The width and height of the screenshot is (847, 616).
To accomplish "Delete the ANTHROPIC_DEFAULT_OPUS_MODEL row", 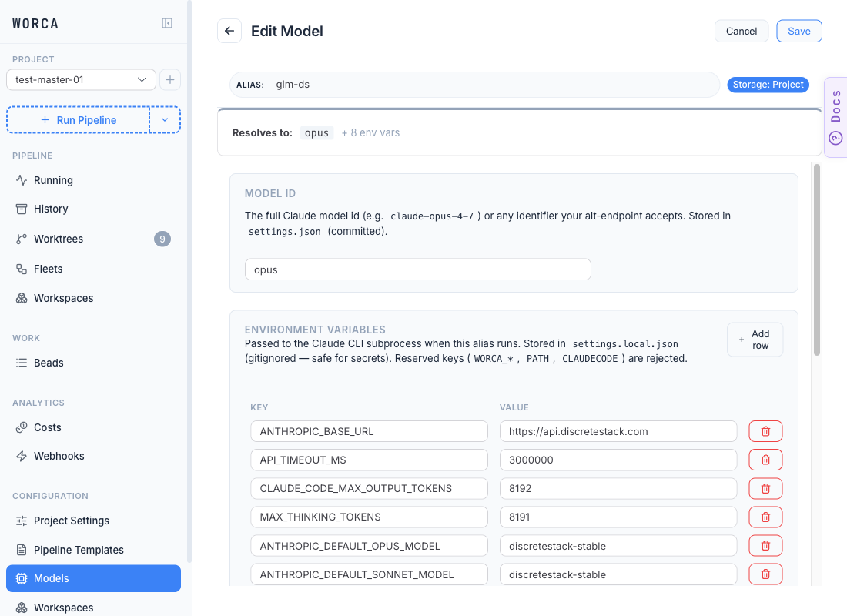I will [765, 546].
